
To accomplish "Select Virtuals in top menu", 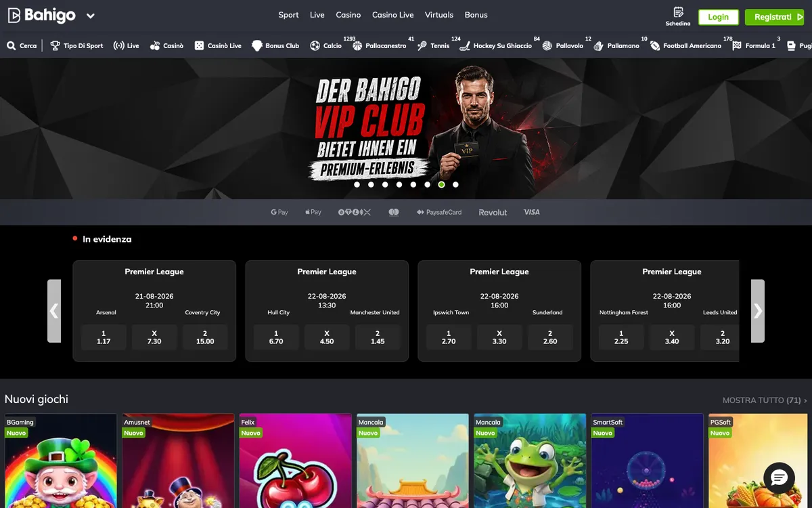I will [x=439, y=15].
